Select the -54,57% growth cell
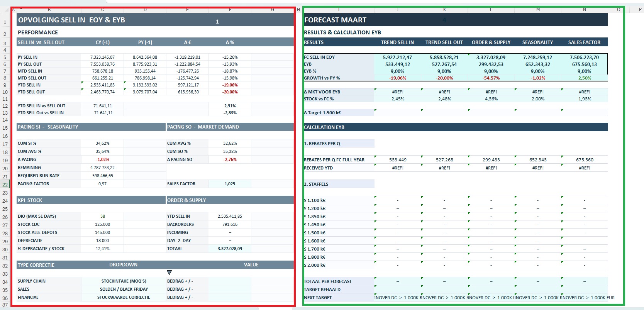 pyautogui.click(x=491, y=78)
